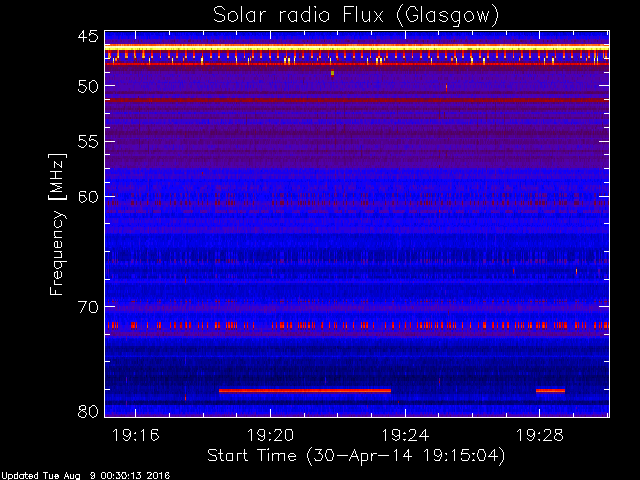Click the 'Updated Tue Aug 9 00:30:13 2016' timestamp

85,476
